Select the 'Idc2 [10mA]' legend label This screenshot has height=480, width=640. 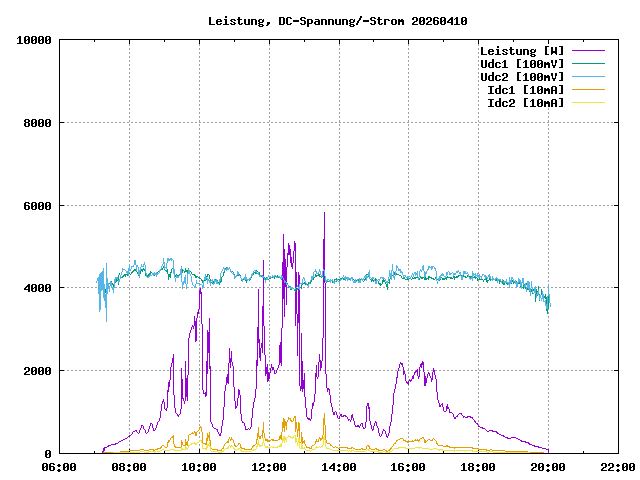525,103
